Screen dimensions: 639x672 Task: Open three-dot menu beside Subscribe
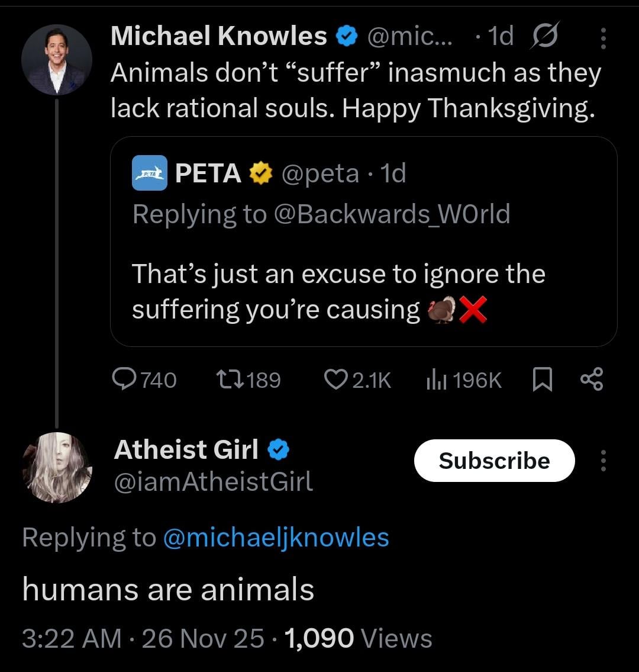pyautogui.click(x=603, y=461)
